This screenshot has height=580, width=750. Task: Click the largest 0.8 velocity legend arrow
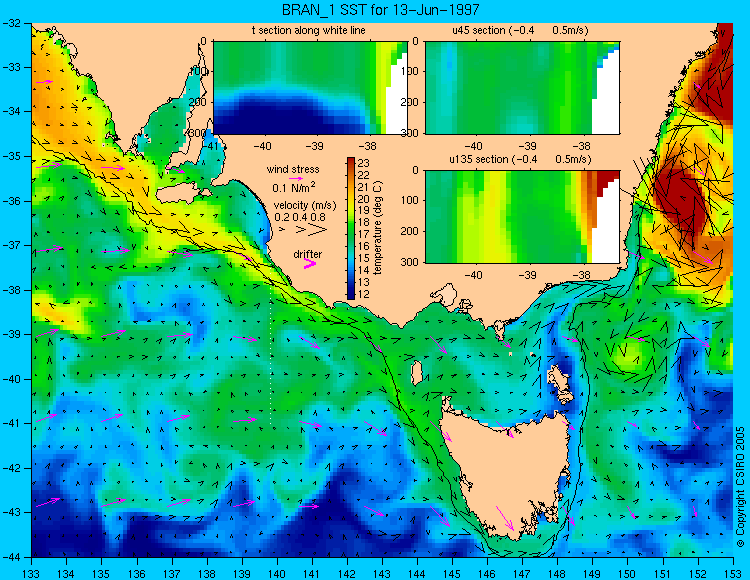tap(318, 230)
